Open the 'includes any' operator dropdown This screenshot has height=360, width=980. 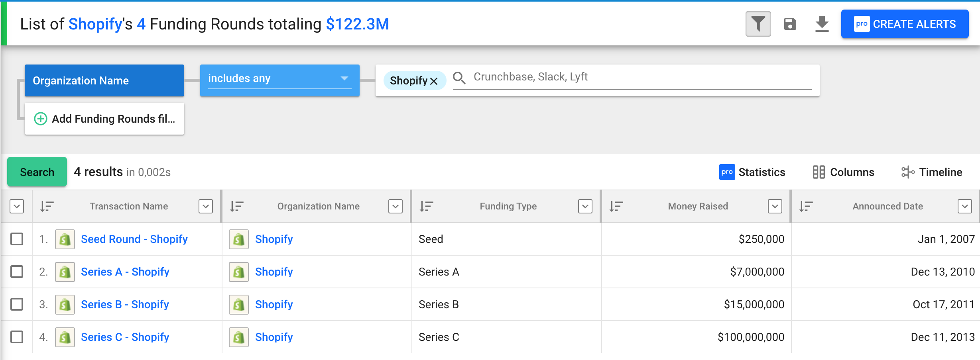(280, 80)
